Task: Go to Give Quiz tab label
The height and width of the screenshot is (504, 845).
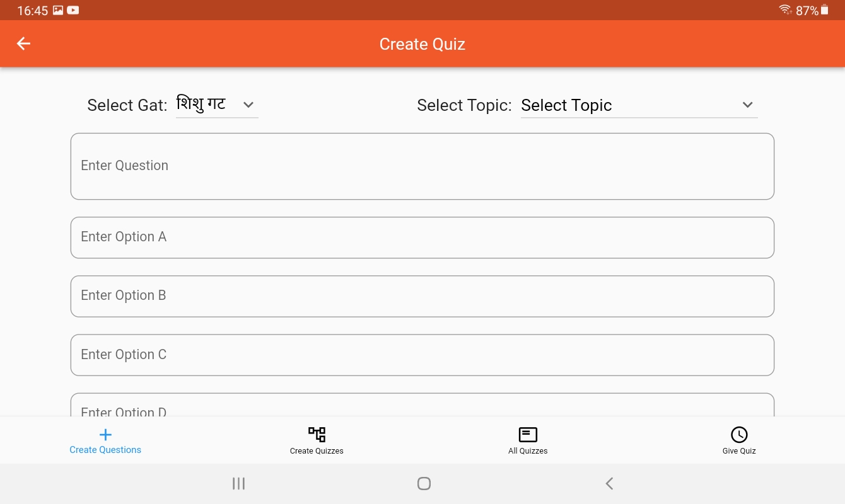Action: 739,451
